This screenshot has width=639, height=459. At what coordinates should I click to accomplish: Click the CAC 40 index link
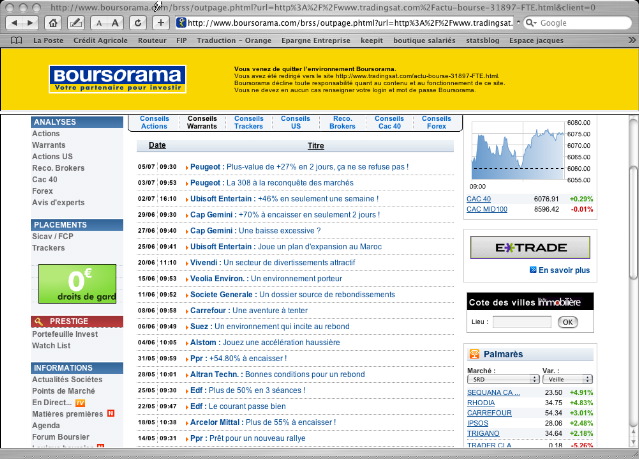478,199
